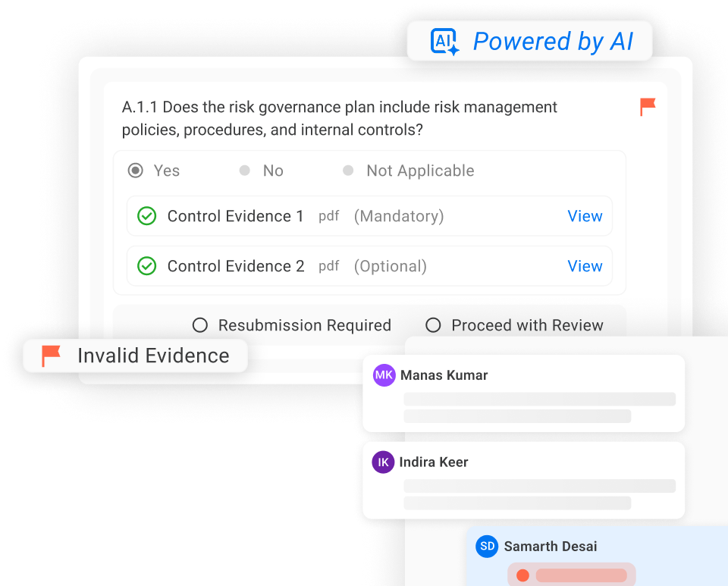This screenshot has width=728, height=586.
Task: Click Samarth Desai's SD avatar
Action: pyautogui.click(x=487, y=547)
